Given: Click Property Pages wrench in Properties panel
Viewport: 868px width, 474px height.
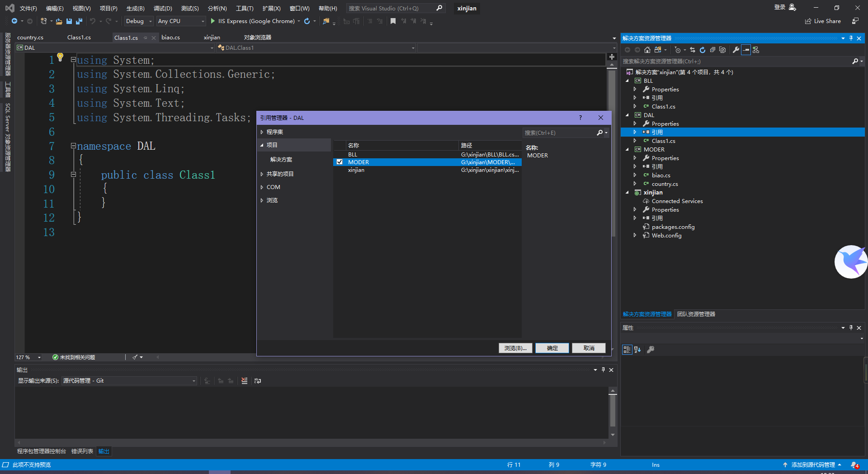Looking at the screenshot, I should pos(651,349).
